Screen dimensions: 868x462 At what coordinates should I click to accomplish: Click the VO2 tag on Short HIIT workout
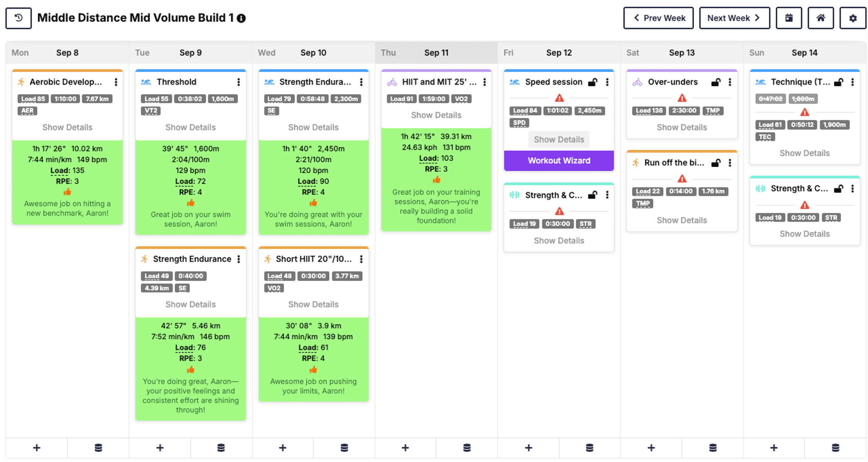(274, 288)
